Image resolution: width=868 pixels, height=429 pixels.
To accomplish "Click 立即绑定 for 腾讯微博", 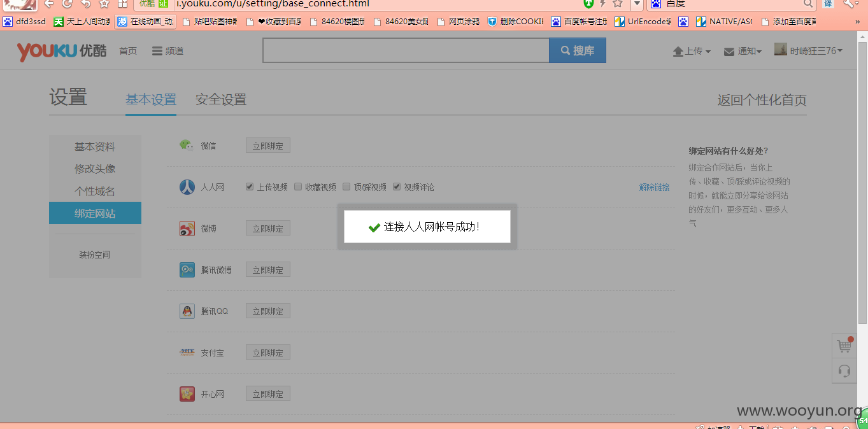I will pos(268,270).
